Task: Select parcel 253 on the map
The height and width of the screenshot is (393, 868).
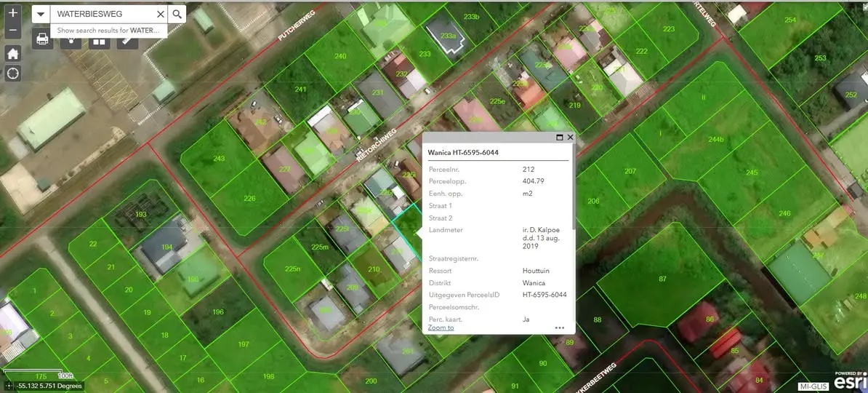Action: point(820,57)
